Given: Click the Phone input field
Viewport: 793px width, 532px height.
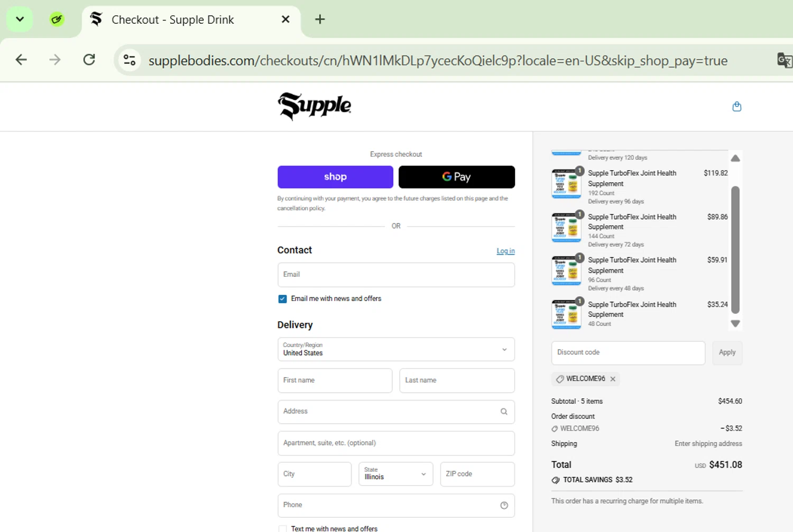Looking at the screenshot, I should (396, 506).
